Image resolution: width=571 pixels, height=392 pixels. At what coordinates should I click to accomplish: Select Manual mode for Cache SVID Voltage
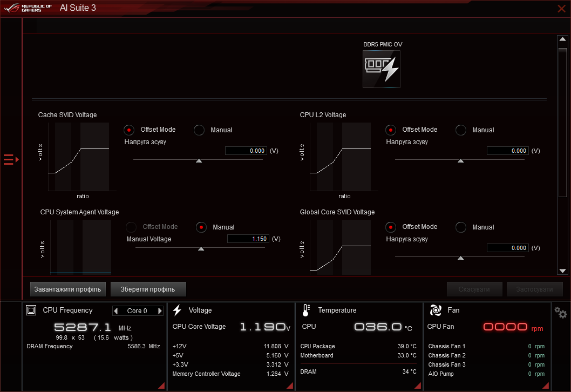point(199,130)
